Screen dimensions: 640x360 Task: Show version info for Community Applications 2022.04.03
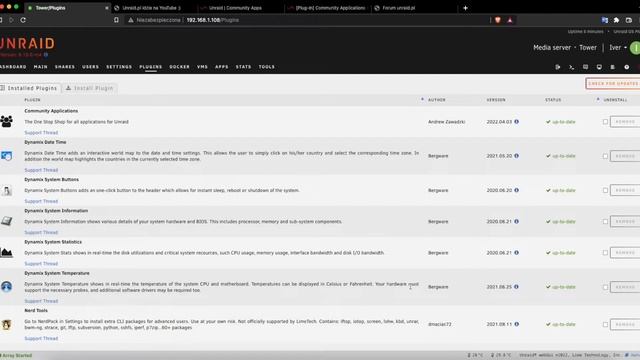pyautogui.click(x=516, y=122)
